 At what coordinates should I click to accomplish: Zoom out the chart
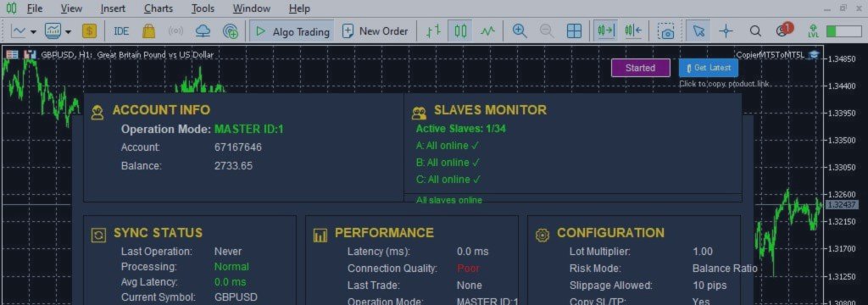[547, 31]
